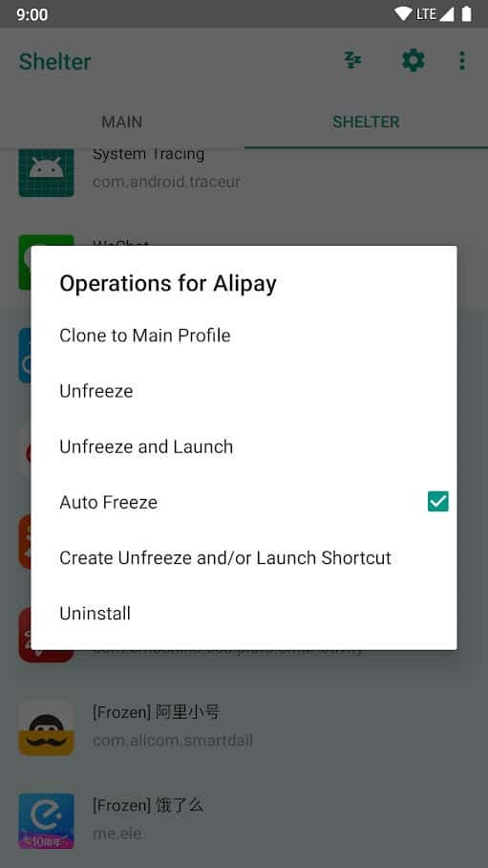Tap the Shelter app title
Image resolution: width=488 pixels, height=868 pixels.
[x=54, y=61]
